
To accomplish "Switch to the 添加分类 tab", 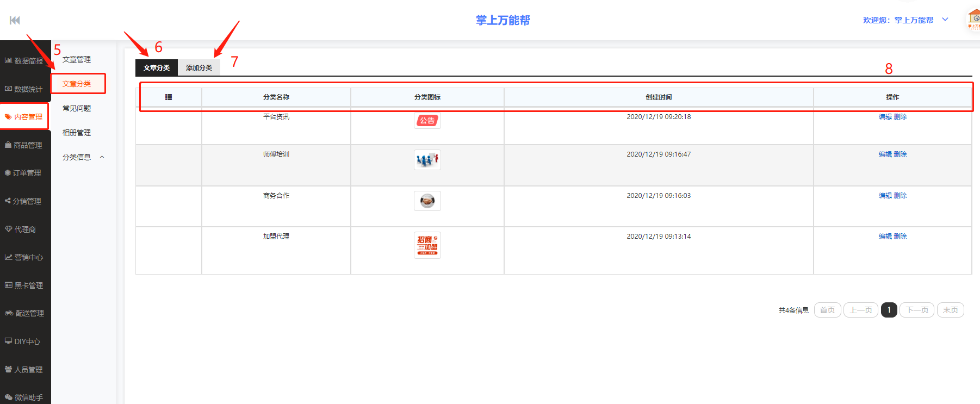I will pyautogui.click(x=199, y=68).
